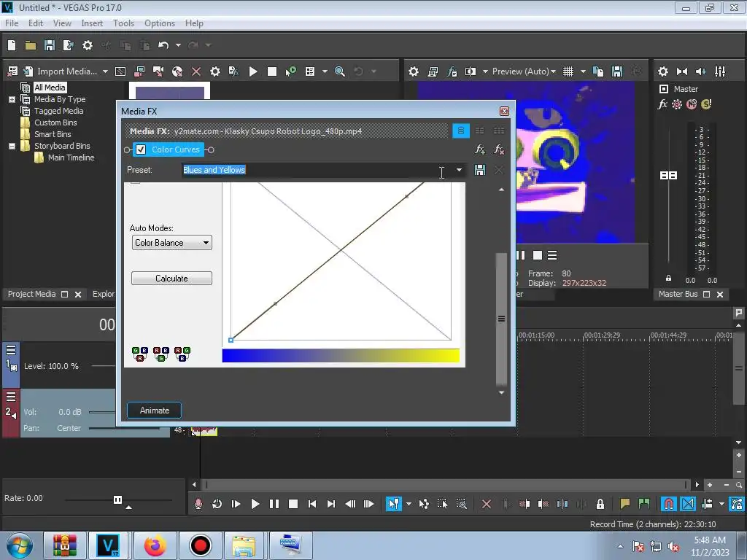Click the Animate button
Image resolution: width=747 pixels, height=560 pixels.
tap(155, 411)
